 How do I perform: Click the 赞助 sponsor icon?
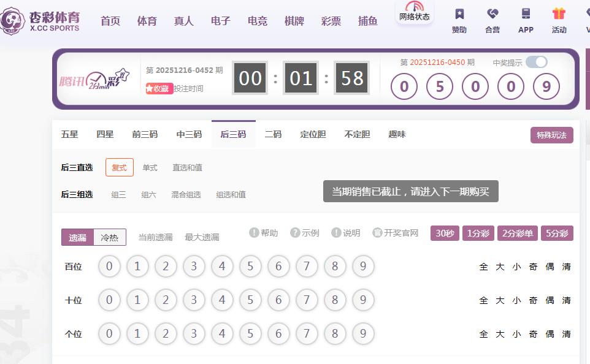(459, 14)
